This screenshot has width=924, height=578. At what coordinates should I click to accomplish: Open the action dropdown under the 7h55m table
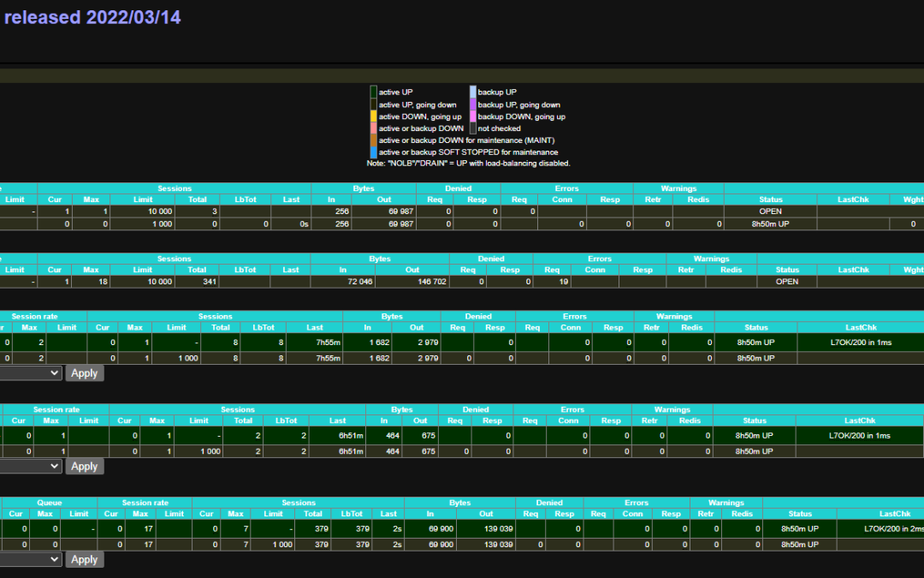pos(31,372)
